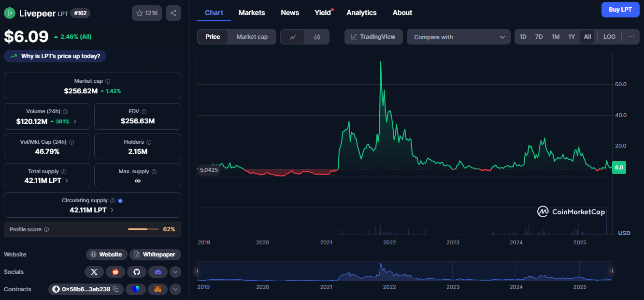Open the Whitepaper link

[x=155, y=254]
